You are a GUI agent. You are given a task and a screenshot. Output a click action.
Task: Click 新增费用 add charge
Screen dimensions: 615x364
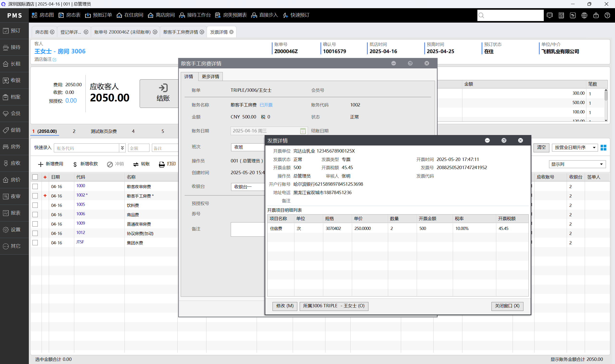pyautogui.click(x=51, y=164)
